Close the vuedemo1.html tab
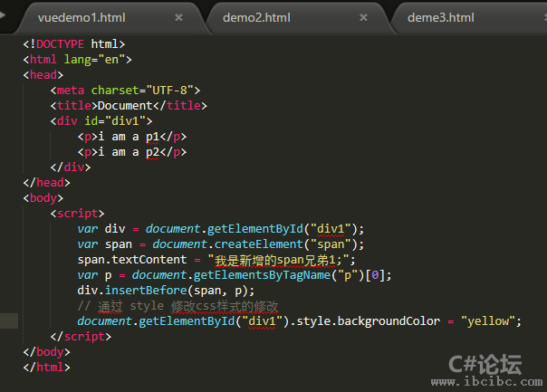 click(178, 17)
